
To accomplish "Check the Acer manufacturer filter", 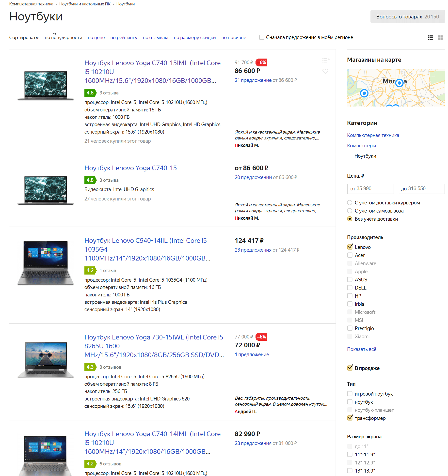I will 350,255.
